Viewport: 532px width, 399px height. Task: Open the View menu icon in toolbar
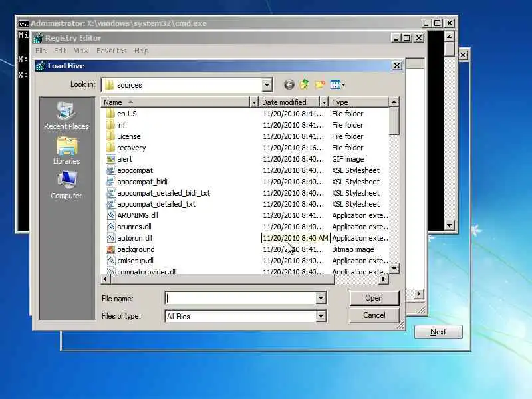pyautogui.click(x=337, y=84)
